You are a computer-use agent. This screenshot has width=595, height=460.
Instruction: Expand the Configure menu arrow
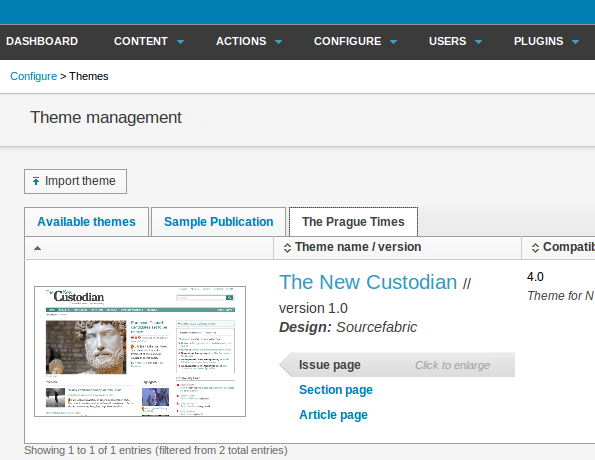click(394, 42)
